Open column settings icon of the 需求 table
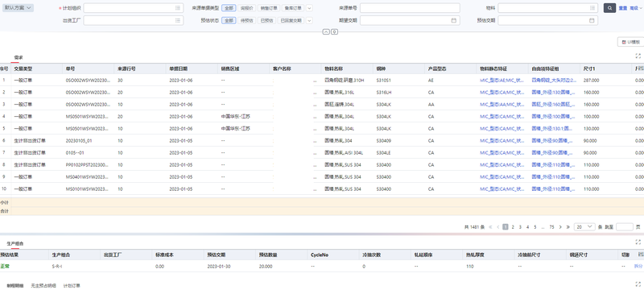 pyautogui.click(x=640, y=68)
